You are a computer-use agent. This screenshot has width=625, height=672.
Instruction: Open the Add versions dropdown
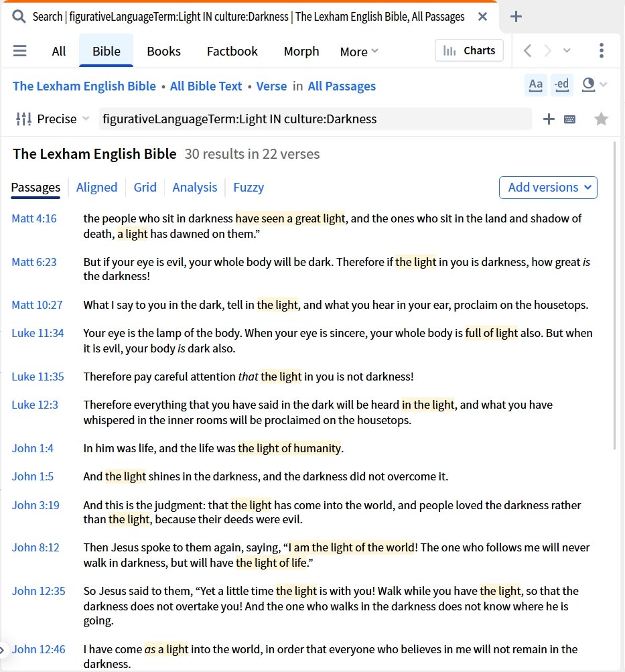coord(548,188)
